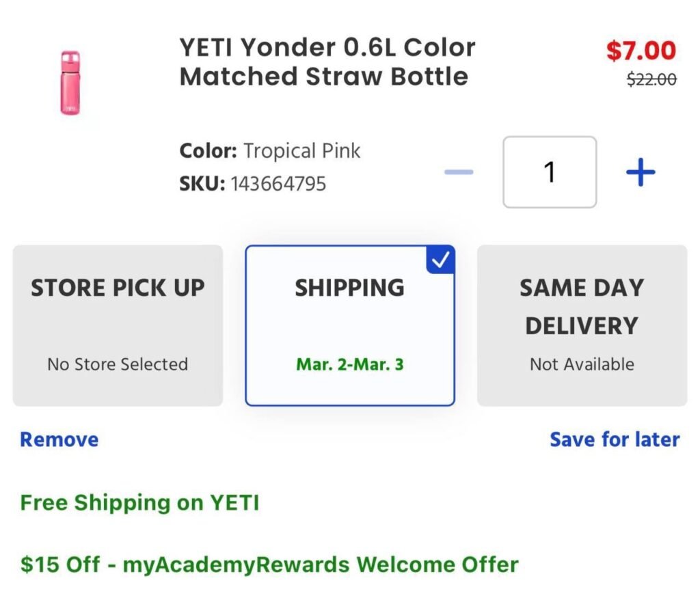Decrease quantity with the minus icon
Screen dimensions: 700x613
pos(459,172)
